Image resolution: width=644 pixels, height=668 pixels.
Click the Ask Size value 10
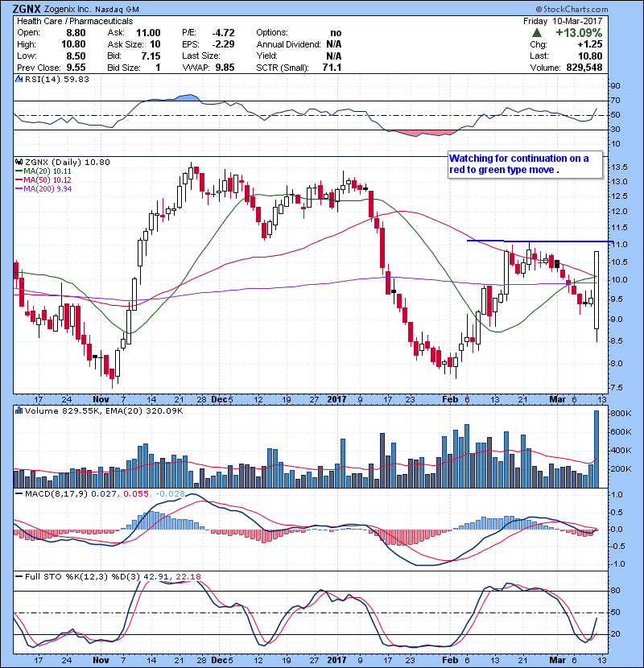(x=155, y=44)
